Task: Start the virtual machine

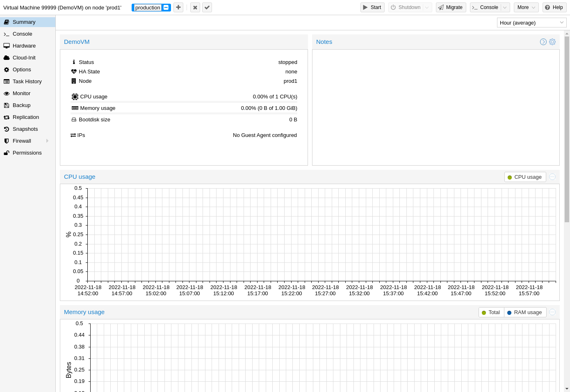Action: [x=372, y=7]
